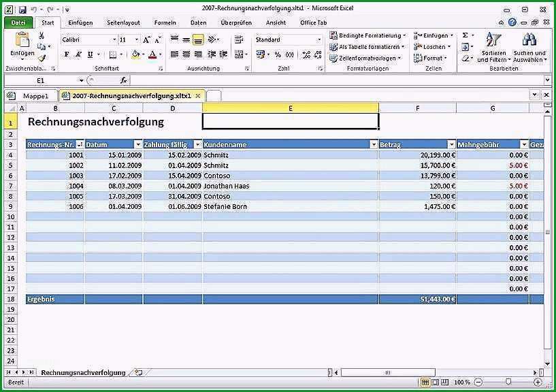
Task: Open Suchen und Auswählen binoculars menu
Action: pyautogui.click(x=529, y=47)
